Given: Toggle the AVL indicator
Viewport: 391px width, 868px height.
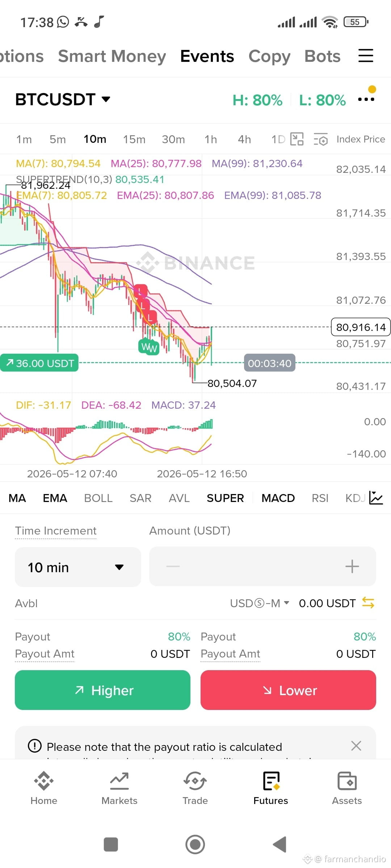Looking at the screenshot, I should click(179, 498).
